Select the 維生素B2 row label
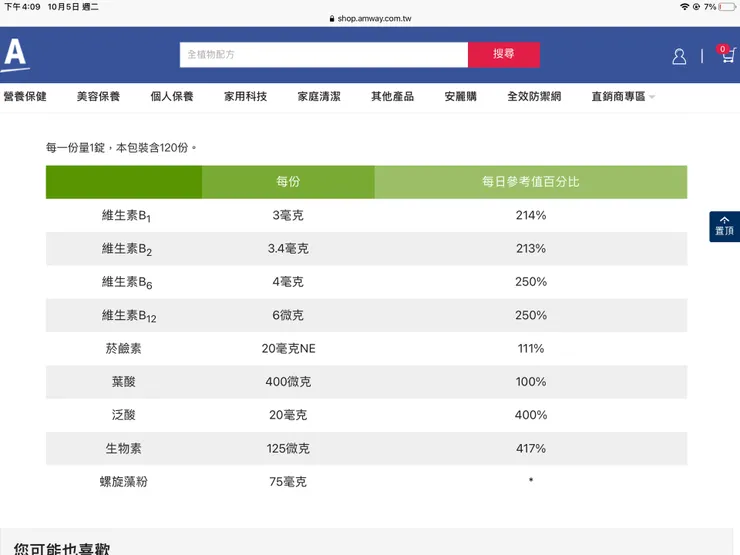This screenshot has width=740, height=555. pos(126,249)
